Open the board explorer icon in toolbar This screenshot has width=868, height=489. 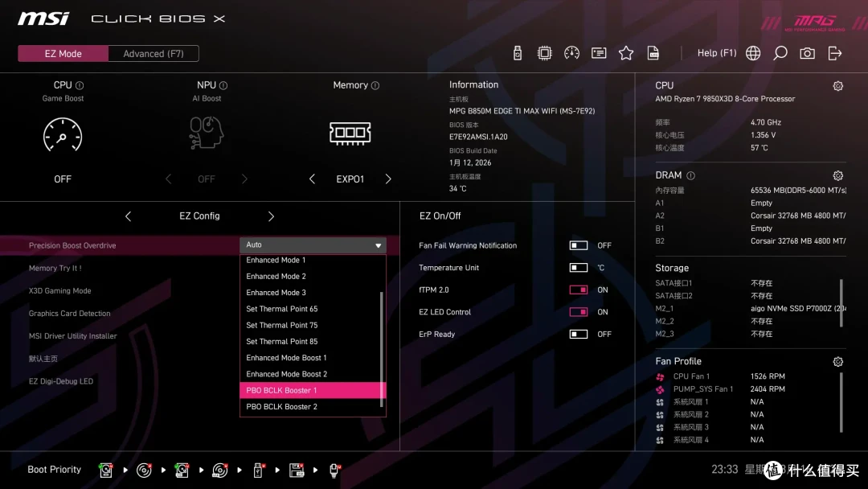point(599,53)
